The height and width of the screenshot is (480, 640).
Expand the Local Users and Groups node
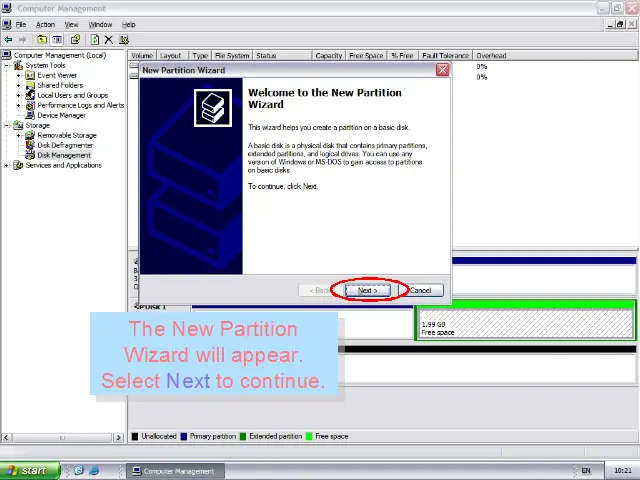[18, 95]
